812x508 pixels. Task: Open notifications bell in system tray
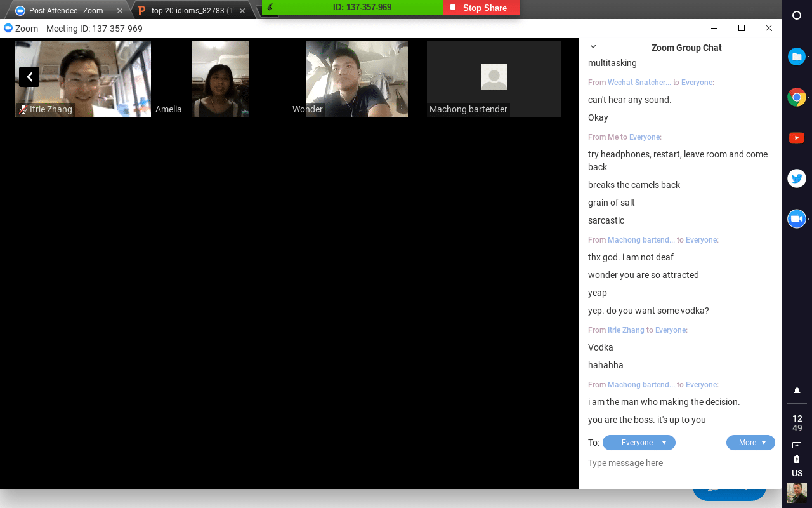tap(797, 391)
